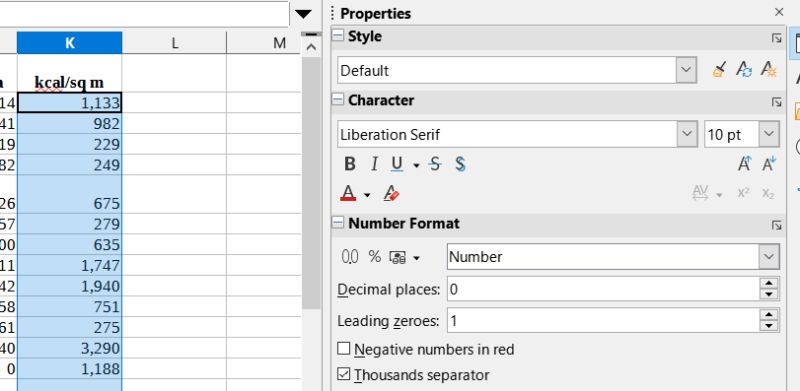Viewport: 800px width, 391px height.
Task: Open Character section more options
Action: [x=777, y=102]
